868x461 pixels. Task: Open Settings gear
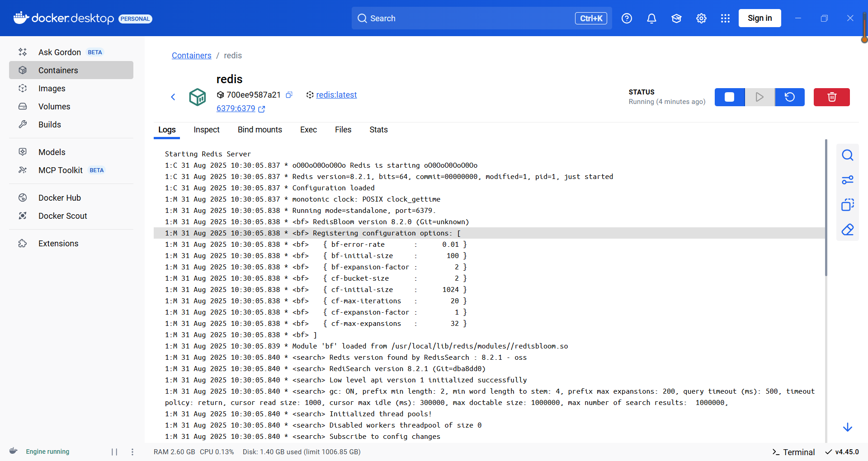pos(701,18)
